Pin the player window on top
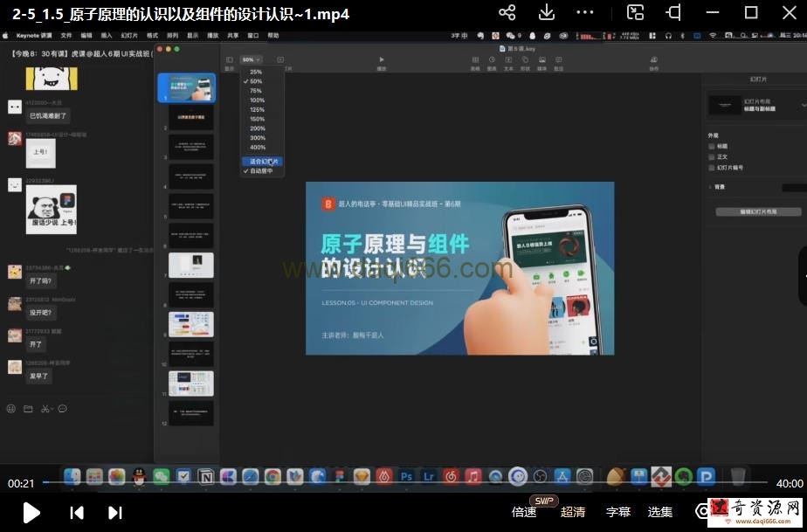The image size is (807, 532). (x=673, y=13)
